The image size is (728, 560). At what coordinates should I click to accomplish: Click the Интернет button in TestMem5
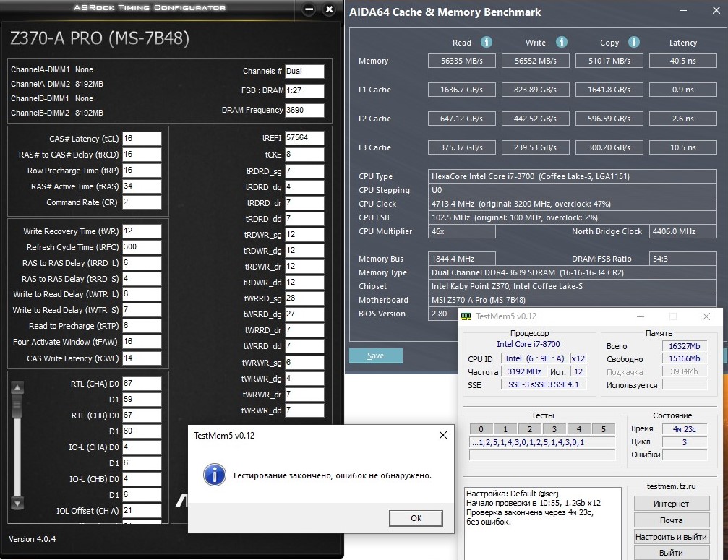tap(672, 504)
